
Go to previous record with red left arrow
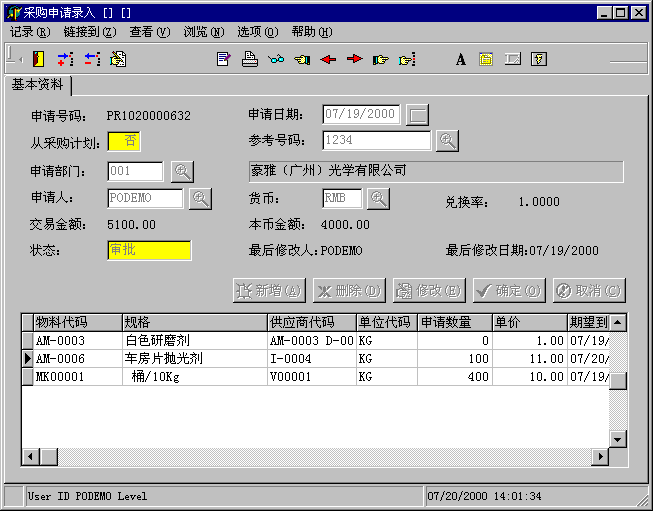coord(328,59)
